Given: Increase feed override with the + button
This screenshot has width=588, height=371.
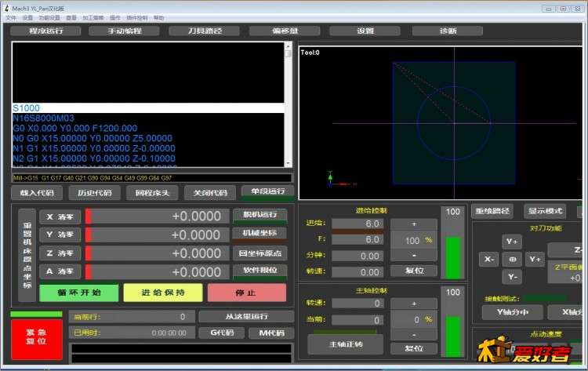Looking at the screenshot, I should [x=414, y=224].
